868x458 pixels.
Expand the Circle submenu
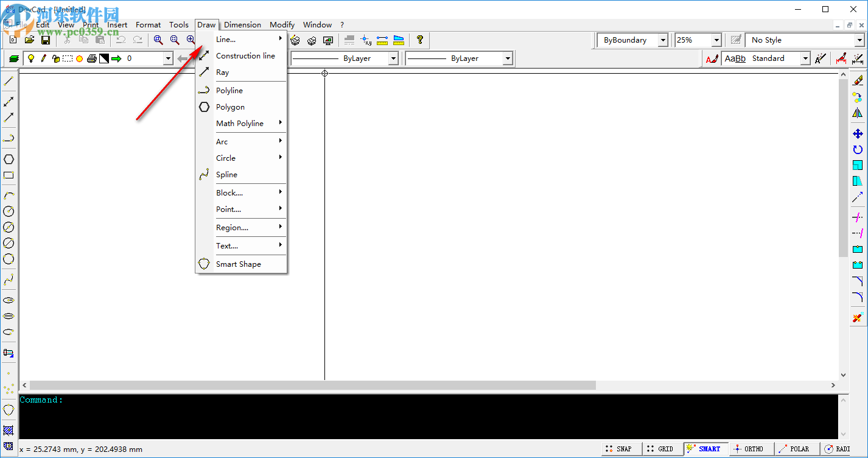[241, 158]
